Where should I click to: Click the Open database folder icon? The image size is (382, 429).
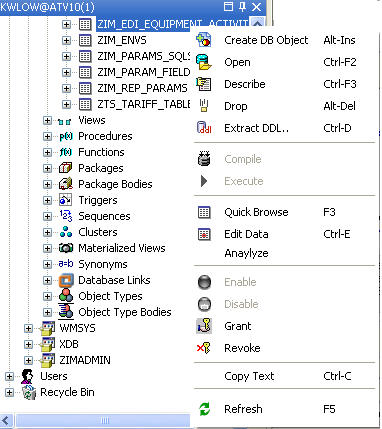coord(204,62)
